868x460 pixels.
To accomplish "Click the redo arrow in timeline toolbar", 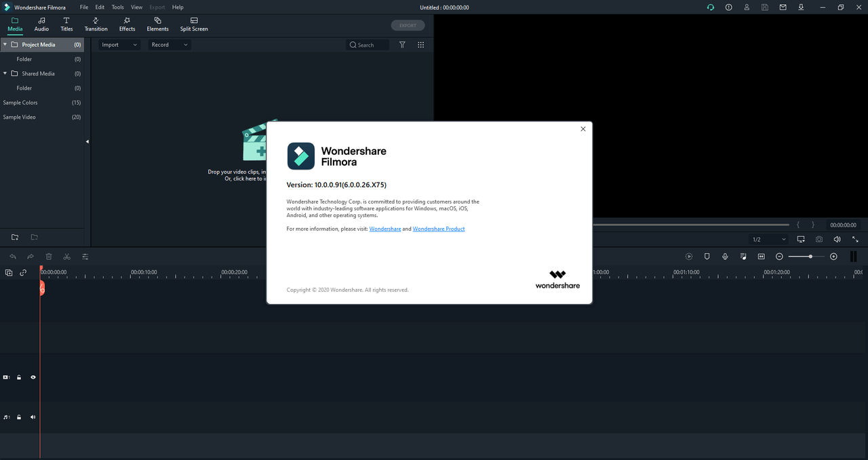I will click(31, 256).
